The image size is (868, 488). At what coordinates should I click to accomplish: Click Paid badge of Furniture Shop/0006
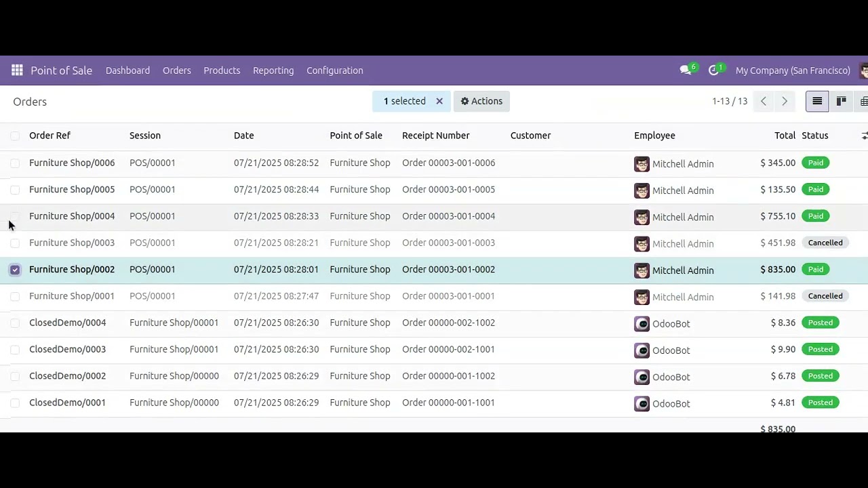point(816,163)
